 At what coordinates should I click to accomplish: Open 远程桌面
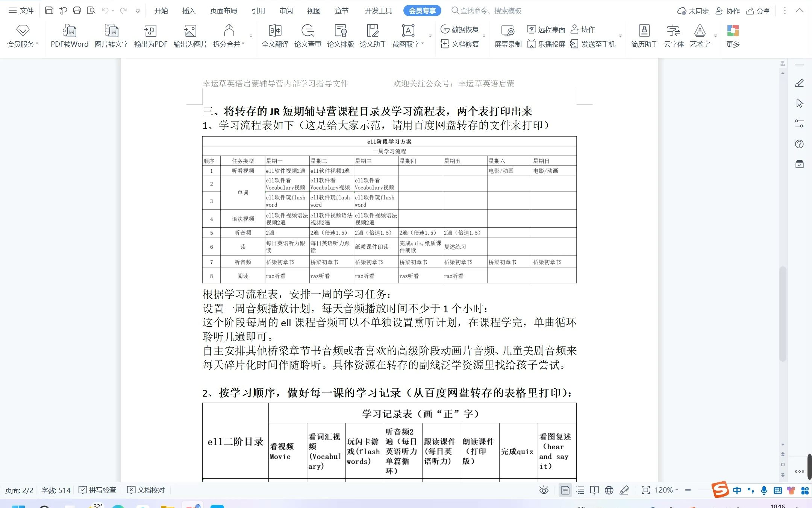click(x=546, y=29)
